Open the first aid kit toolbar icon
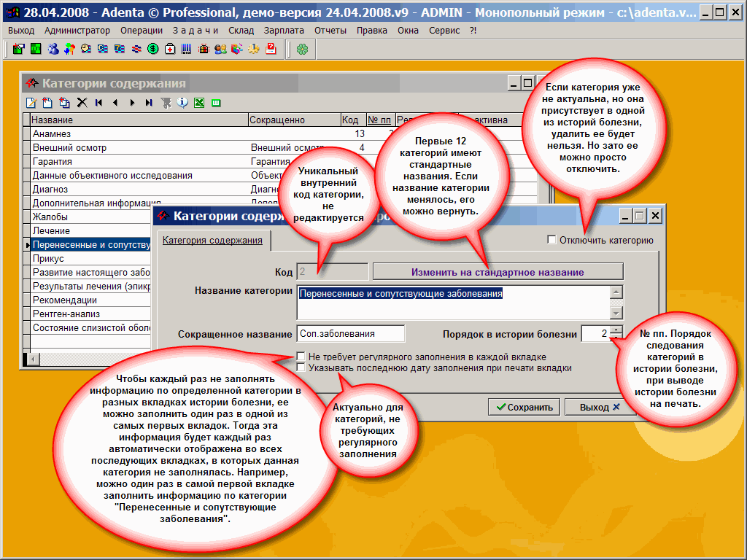Screen dimensions: 747x560 point(170,49)
